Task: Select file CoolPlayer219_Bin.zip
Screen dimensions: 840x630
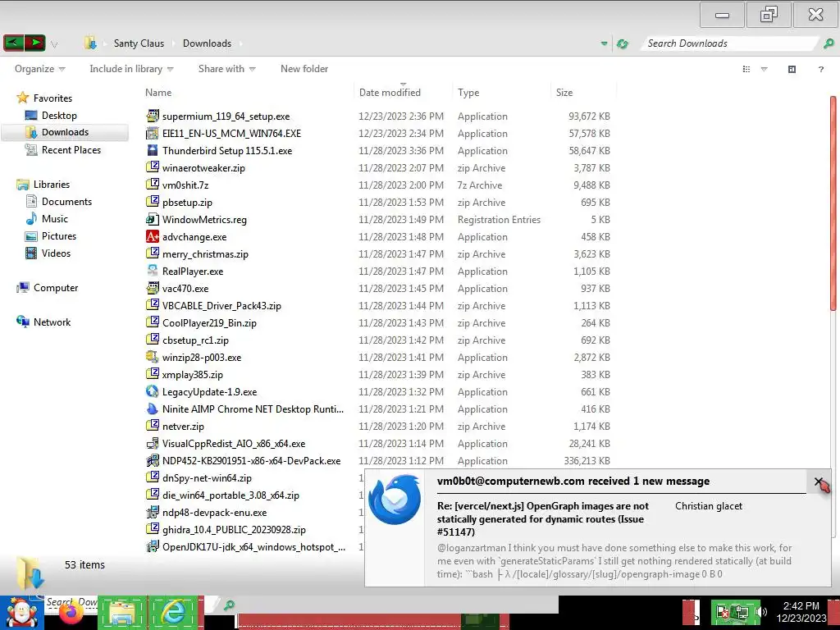Action: coord(209,323)
